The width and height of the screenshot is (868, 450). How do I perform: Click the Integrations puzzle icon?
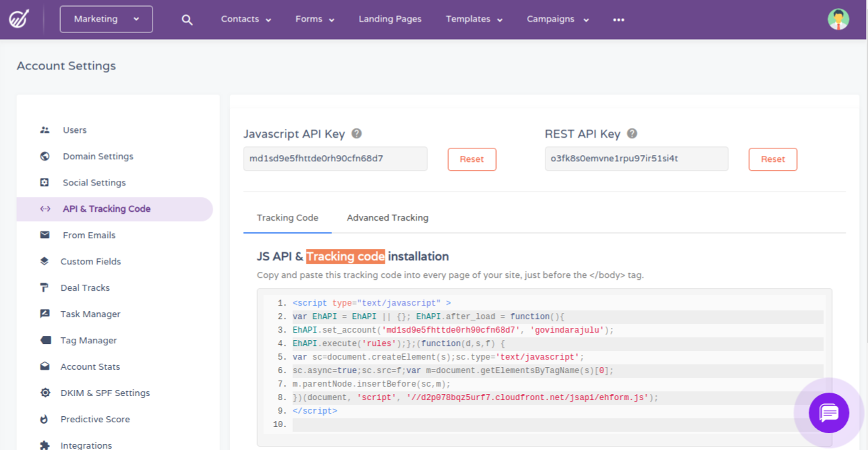click(x=45, y=445)
